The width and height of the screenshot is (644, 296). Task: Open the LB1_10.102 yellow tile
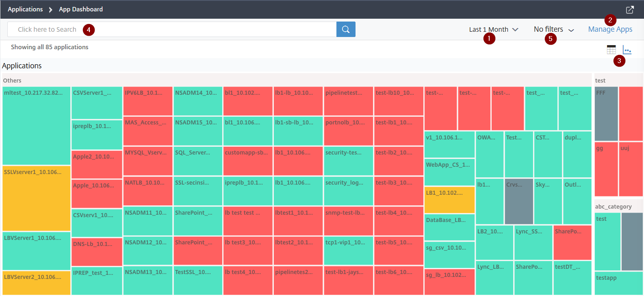point(449,200)
